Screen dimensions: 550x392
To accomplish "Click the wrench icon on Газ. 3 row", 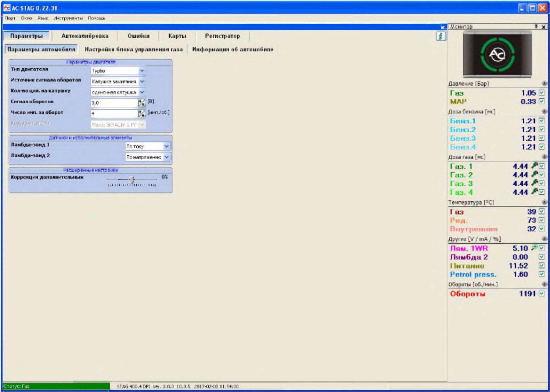I will pos(534,183).
